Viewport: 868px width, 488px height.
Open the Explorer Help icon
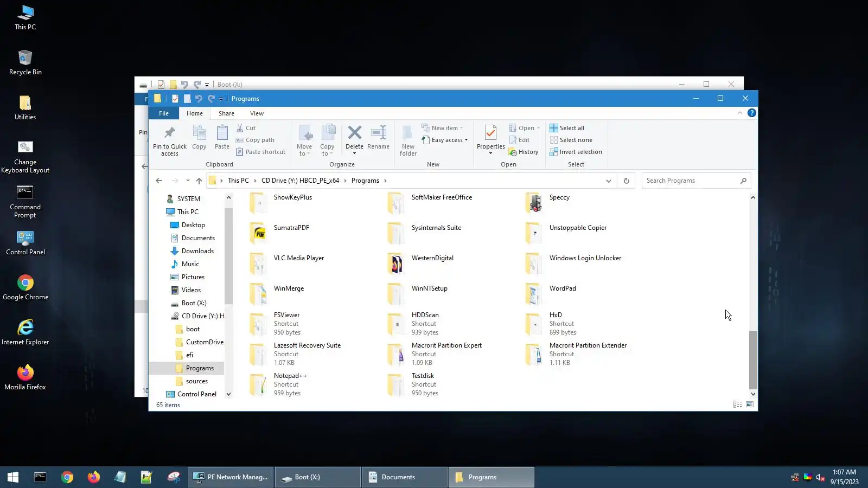pos(751,113)
